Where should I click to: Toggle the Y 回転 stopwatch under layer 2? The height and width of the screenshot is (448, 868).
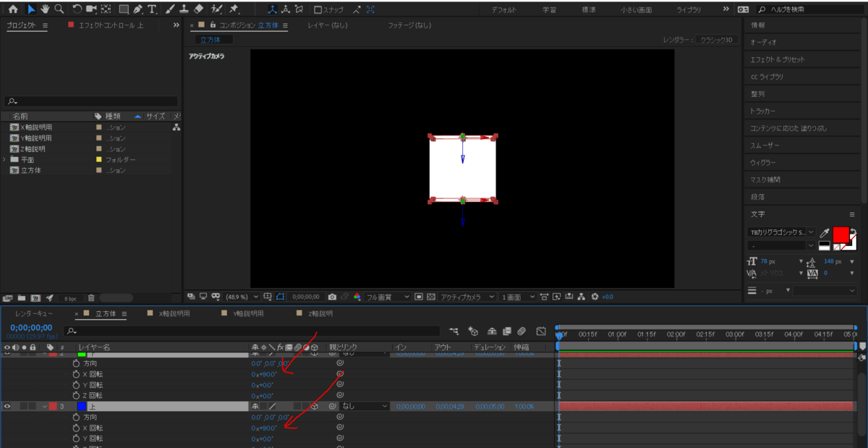click(76, 384)
